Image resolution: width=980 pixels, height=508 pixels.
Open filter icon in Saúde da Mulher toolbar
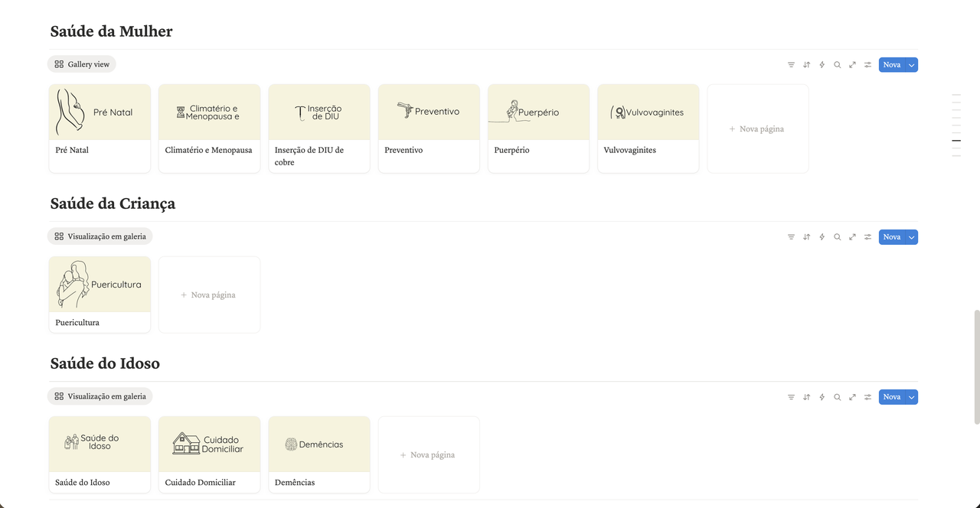(791, 65)
